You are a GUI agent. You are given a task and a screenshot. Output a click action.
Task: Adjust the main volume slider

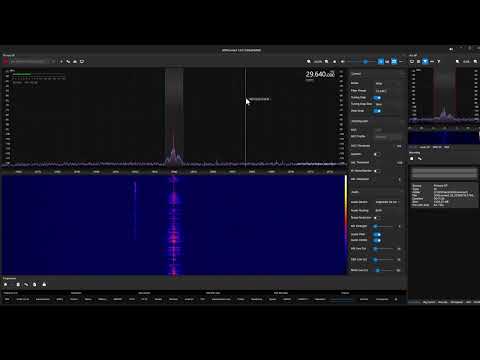[362, 62]
